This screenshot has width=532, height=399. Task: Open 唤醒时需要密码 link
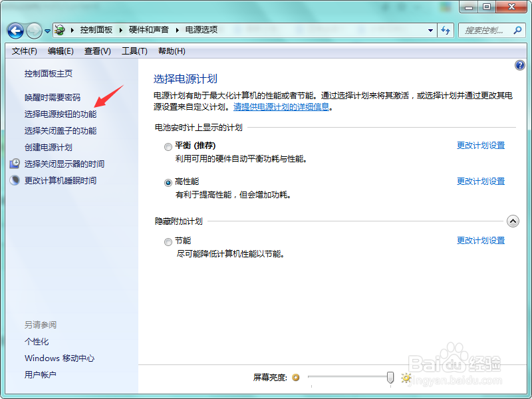(x=53, y=98)
